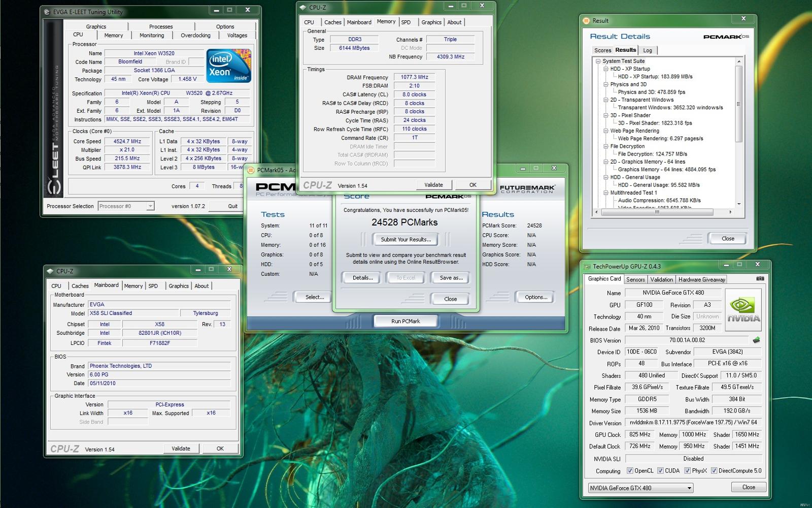Screen dimensions: 812x508
Task: Click the title bar icon of the CPU-Z Mainboard window
Action: click(50, 271)
